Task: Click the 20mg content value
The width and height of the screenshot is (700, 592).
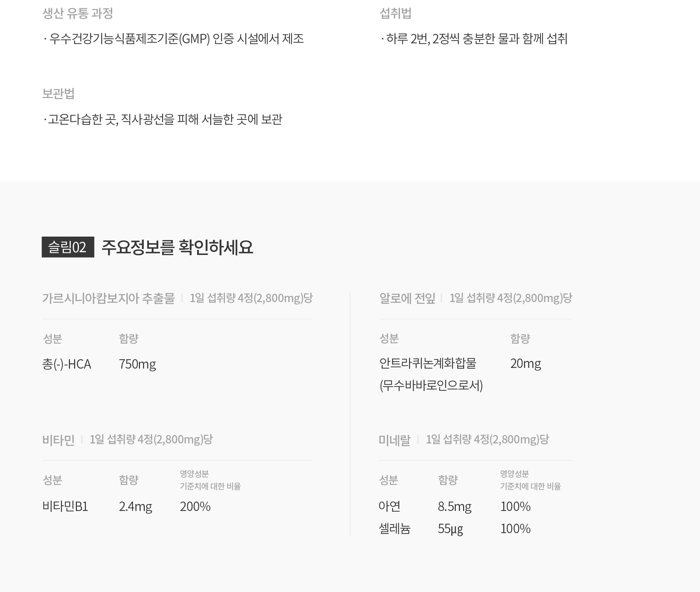Action: click(x=525, y=363)
